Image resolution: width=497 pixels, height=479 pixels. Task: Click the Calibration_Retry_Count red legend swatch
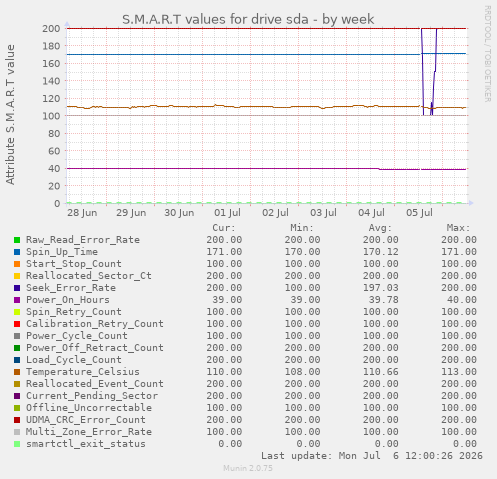[17, 324]
